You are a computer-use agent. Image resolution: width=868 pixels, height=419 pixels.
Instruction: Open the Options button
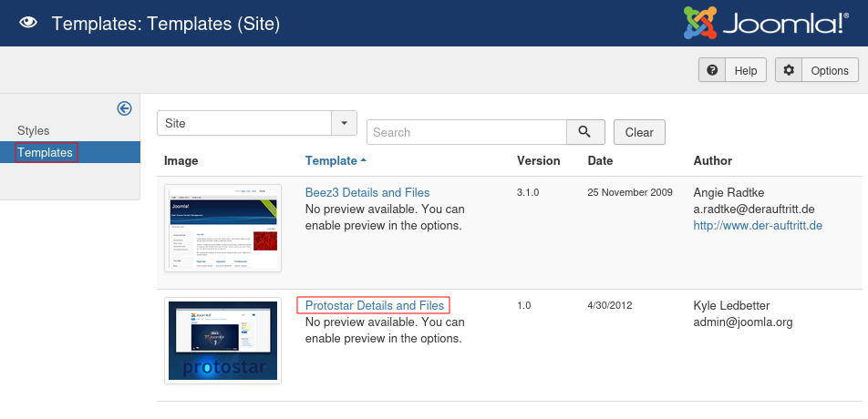point(817,70)
